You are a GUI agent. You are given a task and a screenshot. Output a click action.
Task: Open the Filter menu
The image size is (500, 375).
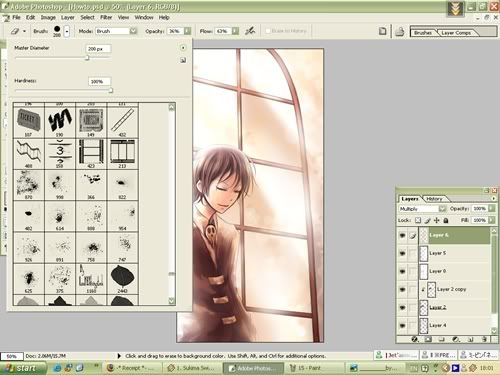click(x=106, y=17)
